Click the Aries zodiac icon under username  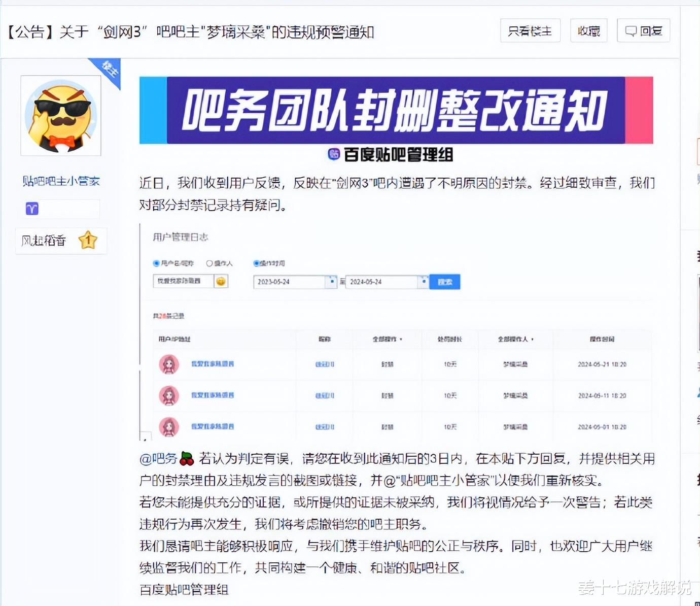coord(32,209)
